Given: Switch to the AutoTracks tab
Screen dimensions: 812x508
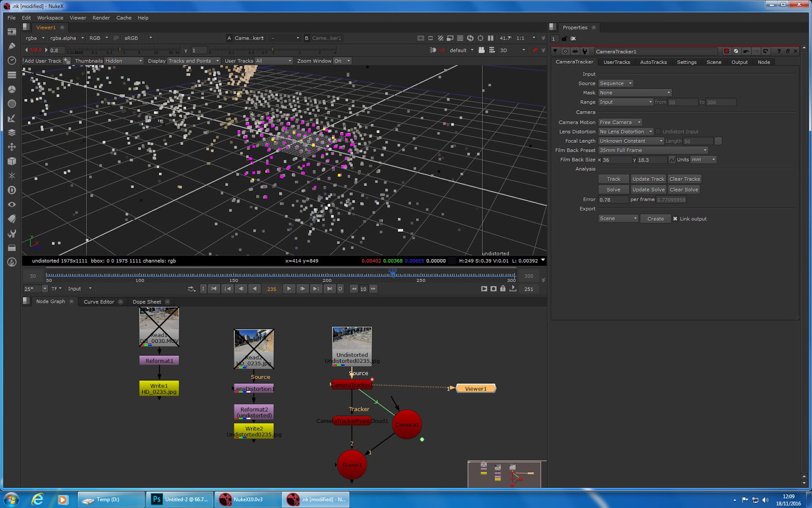Looking at the screenshot, I should click(653, 61).
